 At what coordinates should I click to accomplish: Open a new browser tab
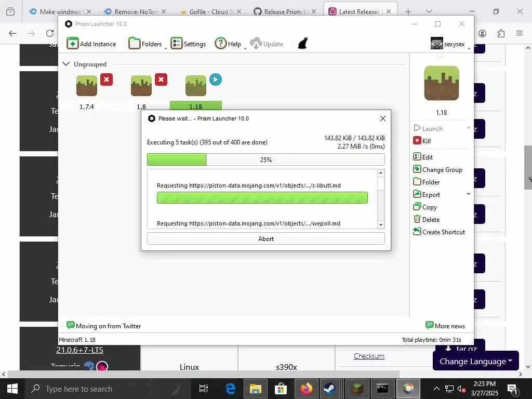pos(408,11)
